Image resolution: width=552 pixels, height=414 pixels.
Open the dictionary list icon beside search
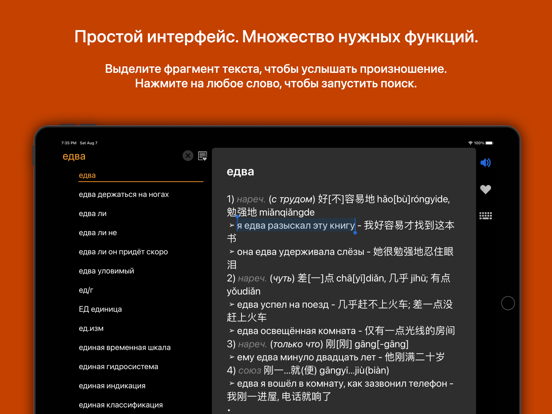(x=202, y=156)
